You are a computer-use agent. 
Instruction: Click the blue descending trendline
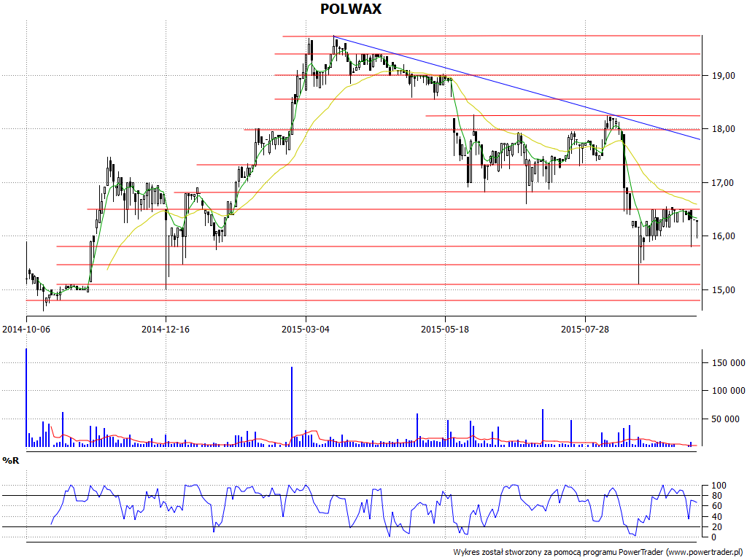coord(516,87)
